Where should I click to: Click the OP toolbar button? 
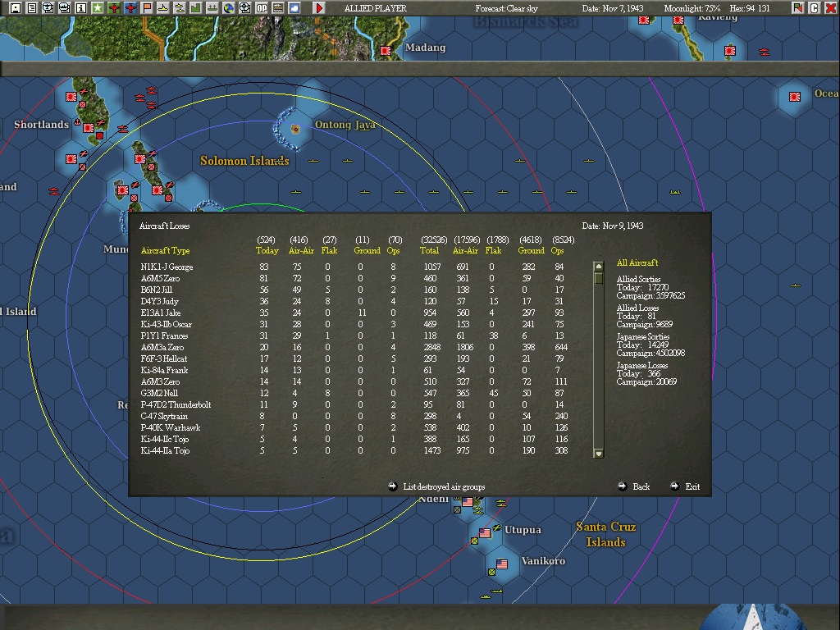(x=262, y=7)
